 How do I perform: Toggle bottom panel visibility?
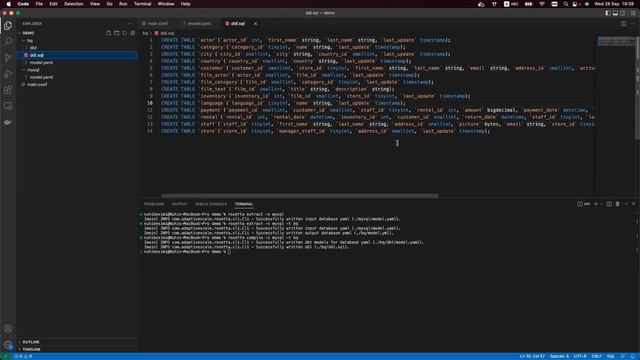tap(615, 13)
